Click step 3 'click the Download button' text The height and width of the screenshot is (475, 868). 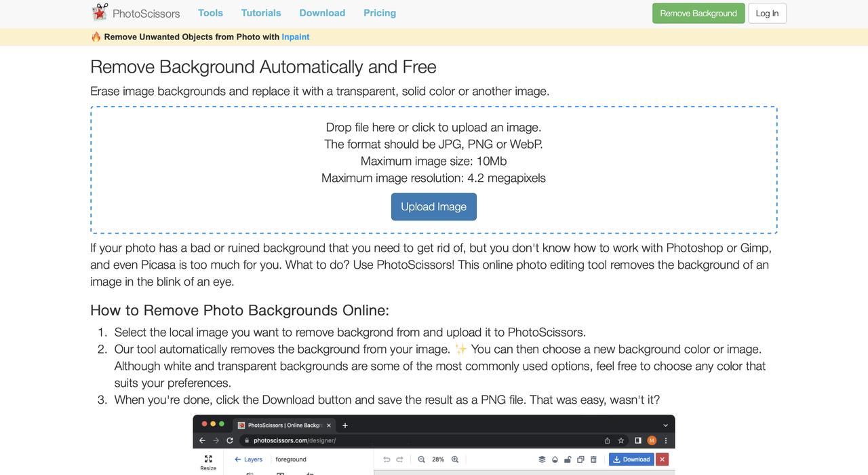pos(387,400)
